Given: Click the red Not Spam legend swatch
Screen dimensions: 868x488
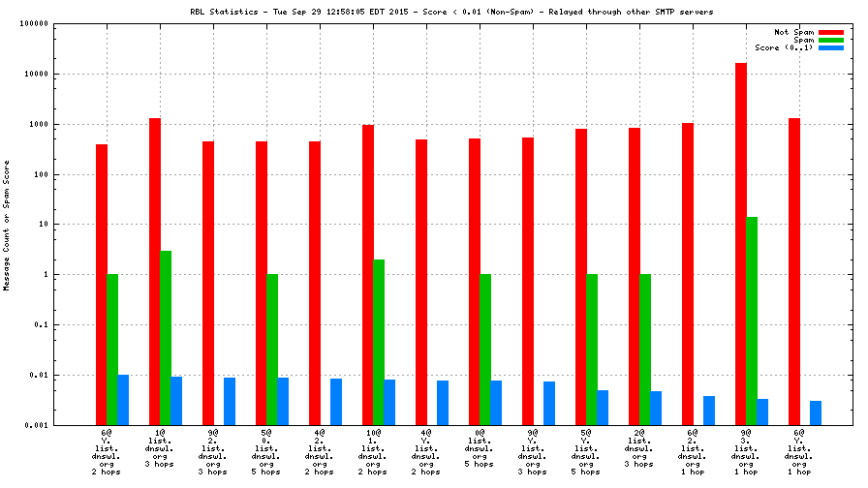Looking at the screenshot, I should pos(831,32).
